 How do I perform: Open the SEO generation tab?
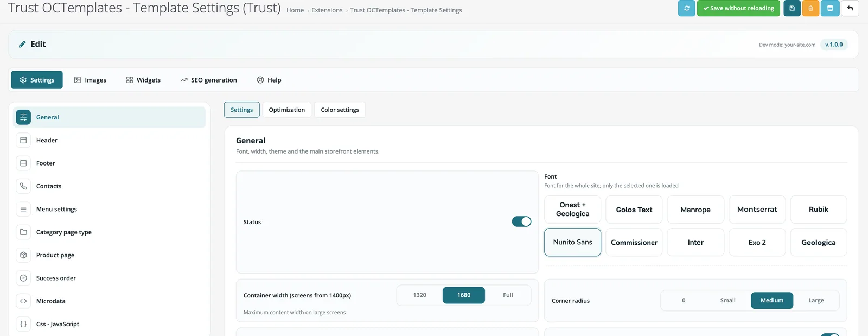pyautogui.click(x=208, y=80)
